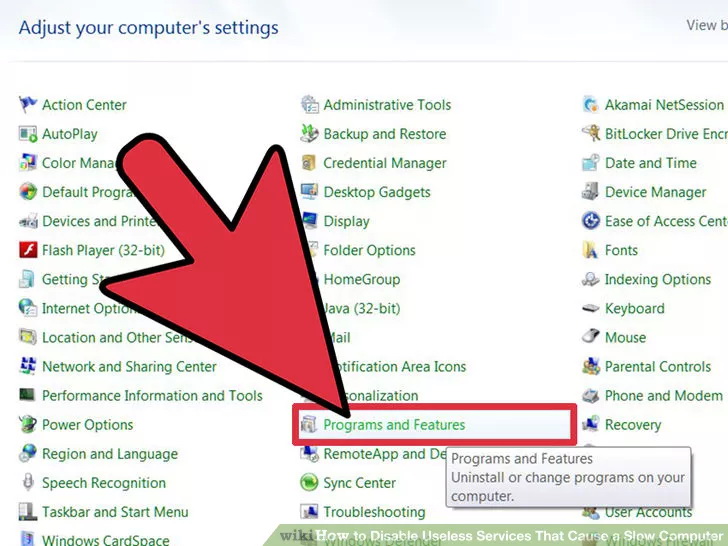Open Desktop Gadgets link
The image size is (728, 546).
pyautogui.click(x=377, y=192)
